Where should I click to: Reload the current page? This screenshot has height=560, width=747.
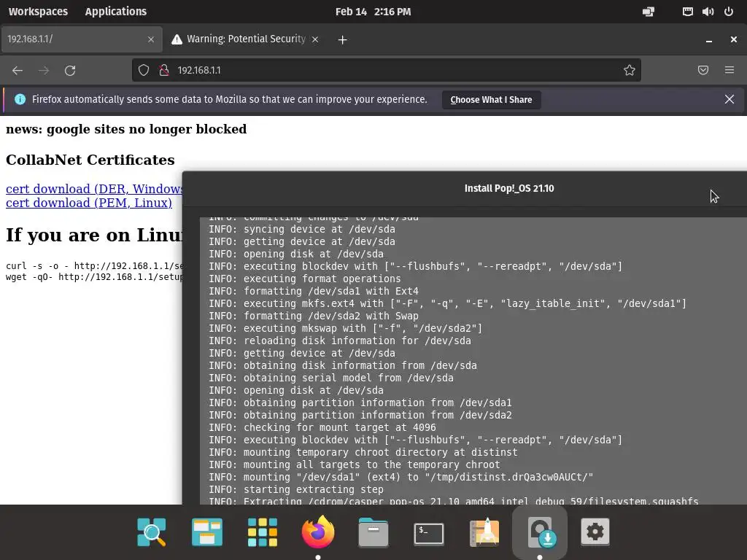pyautogui.click(x=70, y=71)
